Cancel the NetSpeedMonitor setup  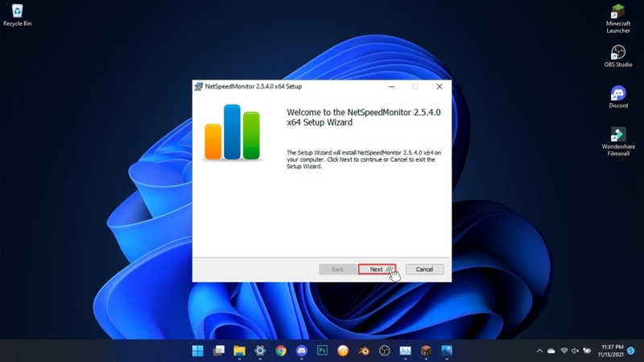click(424, 269)
